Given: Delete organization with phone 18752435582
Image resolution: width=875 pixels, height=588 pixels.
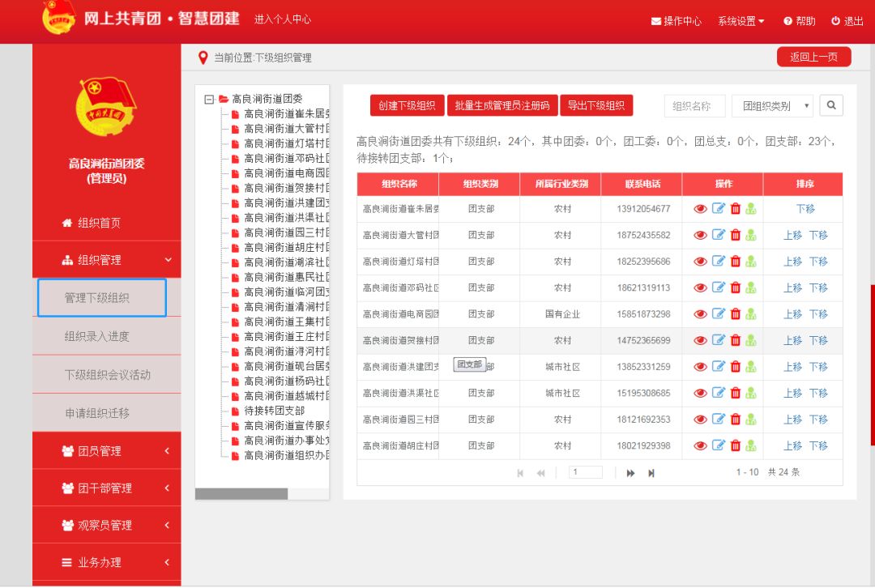Looking at the screenshot, I should click(736, 235).
